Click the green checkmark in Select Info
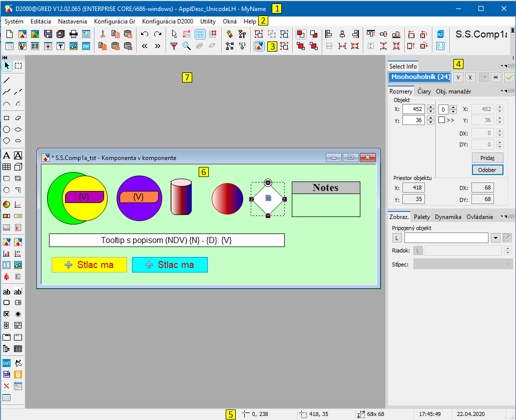 509,77
